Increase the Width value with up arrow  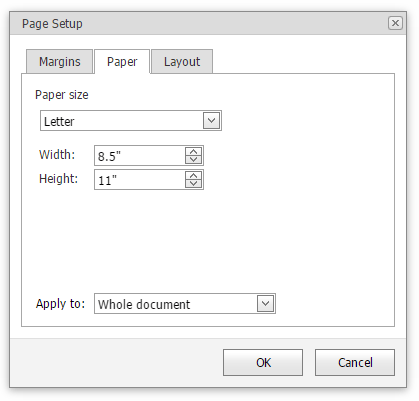[194, 151]
